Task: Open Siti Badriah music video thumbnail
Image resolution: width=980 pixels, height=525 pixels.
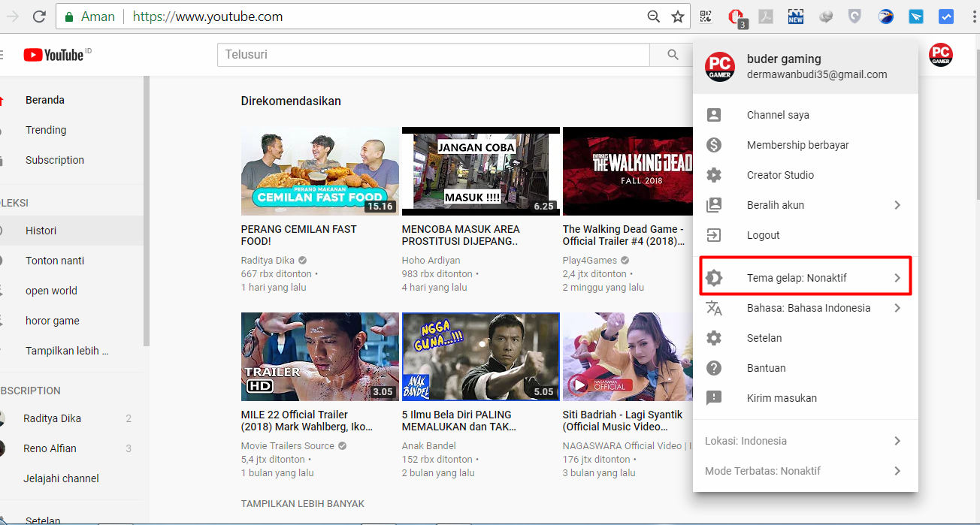Action: pyautogui.click(x=628, y=357)
